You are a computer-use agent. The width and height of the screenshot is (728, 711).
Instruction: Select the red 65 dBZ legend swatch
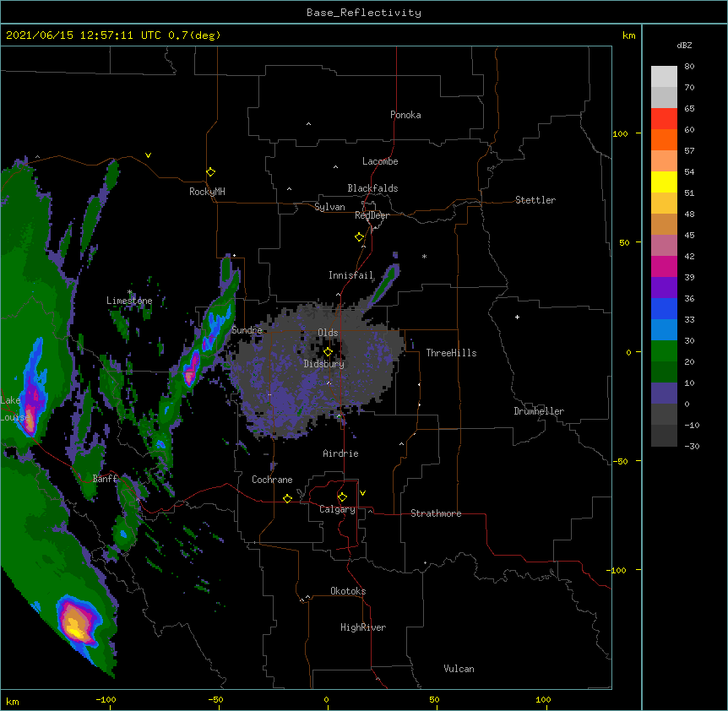click(664, 118)
